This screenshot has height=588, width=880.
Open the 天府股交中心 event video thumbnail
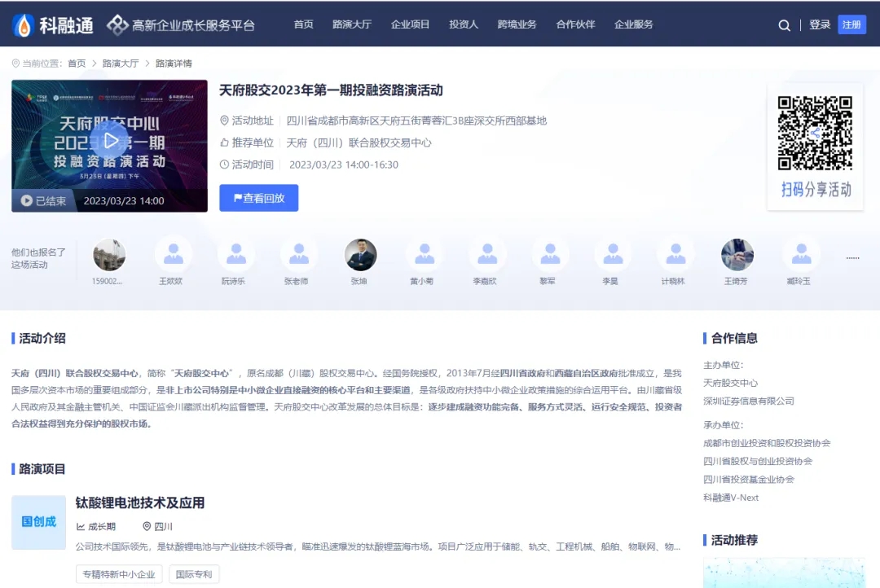tap(109, 146)
